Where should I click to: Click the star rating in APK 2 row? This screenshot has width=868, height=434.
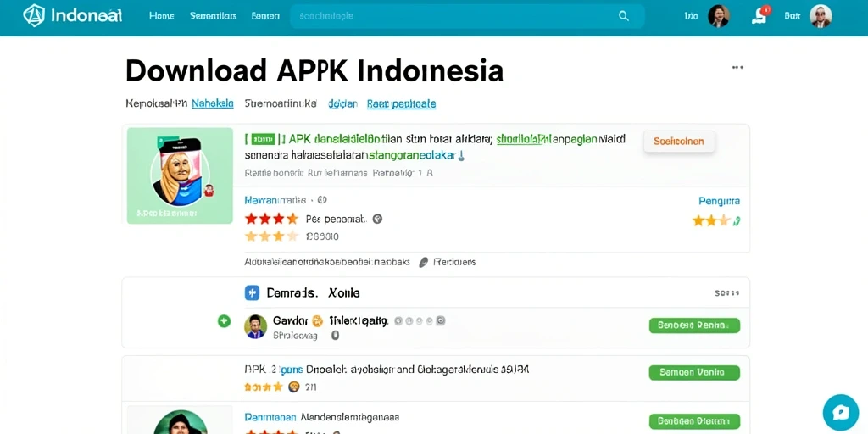(x=264, y=387)
